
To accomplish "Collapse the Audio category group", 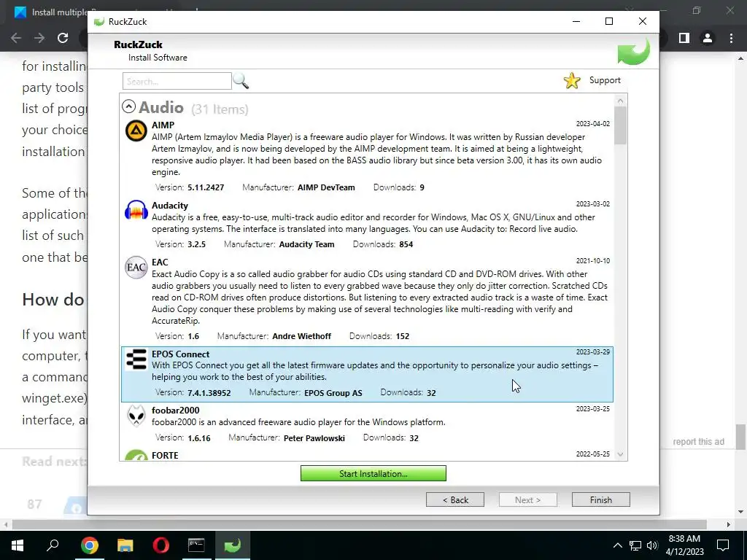I will tap(128, 106).
